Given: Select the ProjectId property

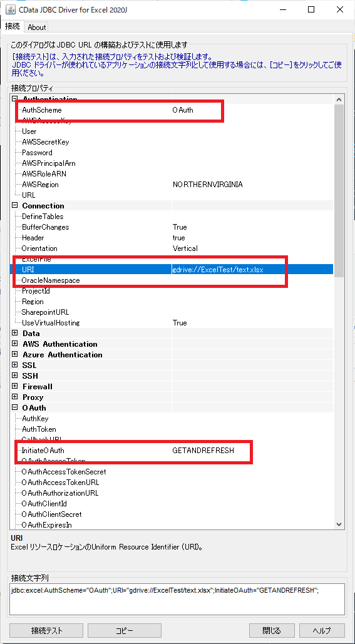Looking at the screenshot, I should (172, 291).
